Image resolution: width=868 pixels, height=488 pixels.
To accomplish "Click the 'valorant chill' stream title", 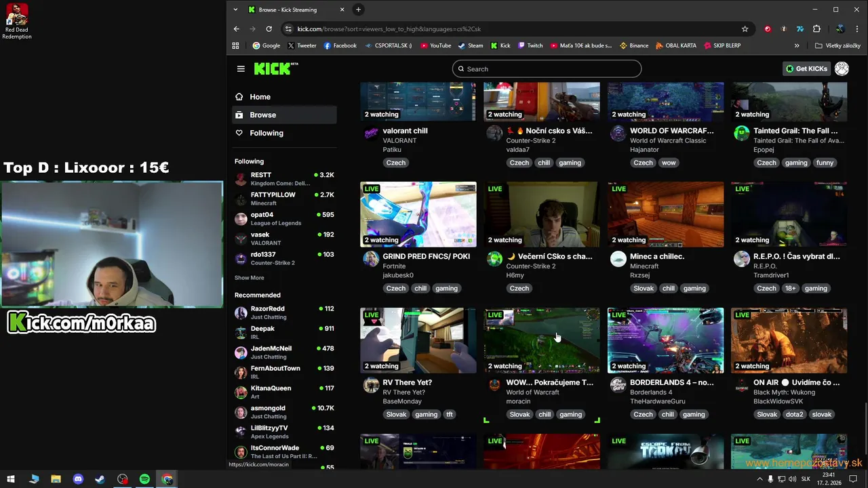I will pyautogui.click(x=405, y=131).
